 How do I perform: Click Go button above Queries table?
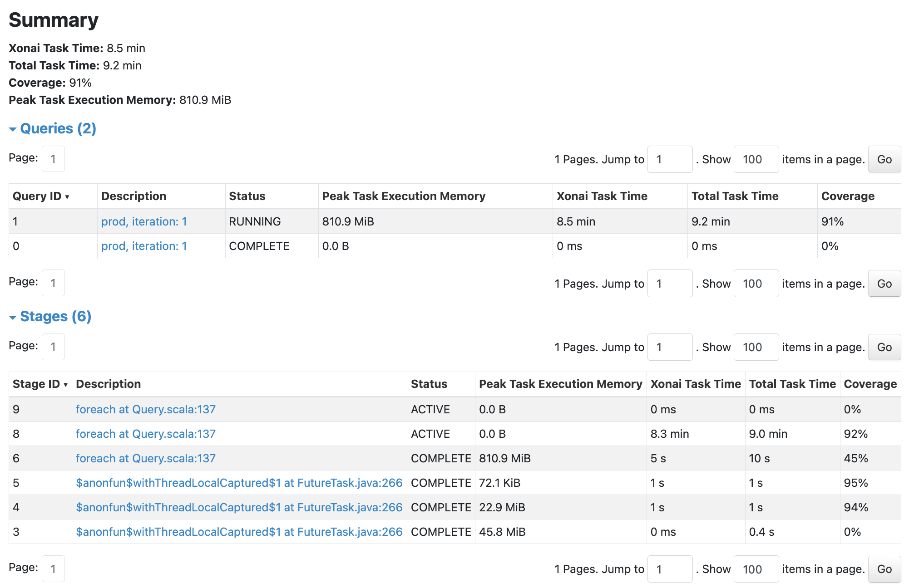point(884,159)
